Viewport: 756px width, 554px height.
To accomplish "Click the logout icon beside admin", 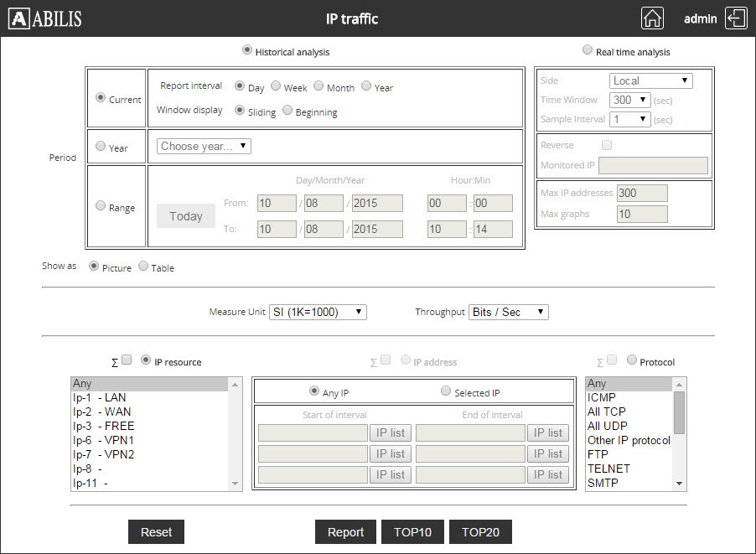I will (x=736, y=18).
